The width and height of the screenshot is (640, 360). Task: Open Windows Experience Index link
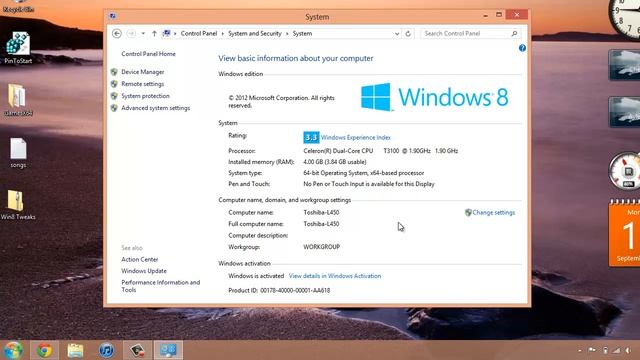[x=356, y=138]
